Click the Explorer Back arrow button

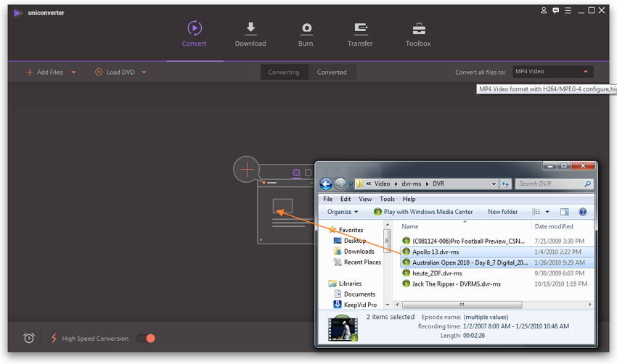pos(326,184)
